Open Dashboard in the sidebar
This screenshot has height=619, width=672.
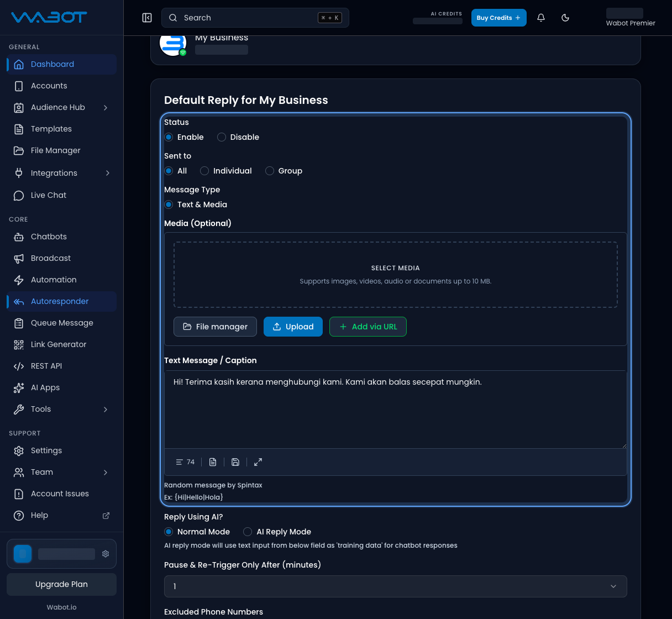(x=61, y=64)
